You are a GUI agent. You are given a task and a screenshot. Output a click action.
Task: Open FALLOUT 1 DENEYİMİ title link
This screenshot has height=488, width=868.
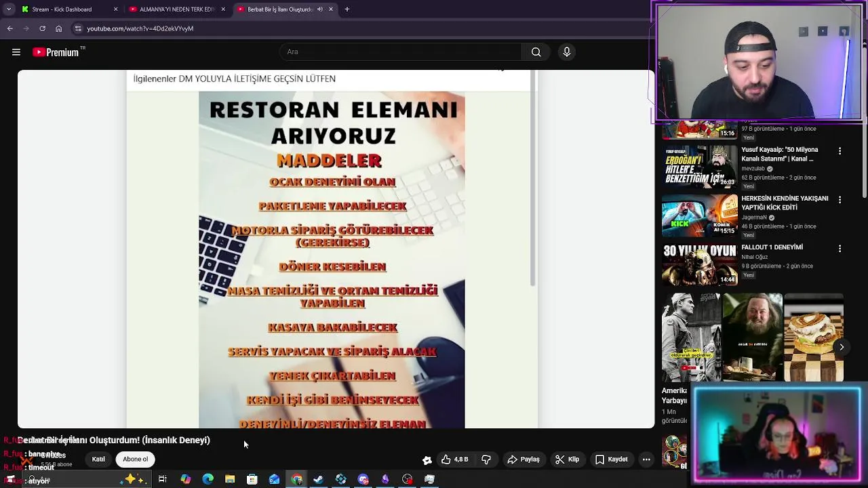click(x=772, y=247)
